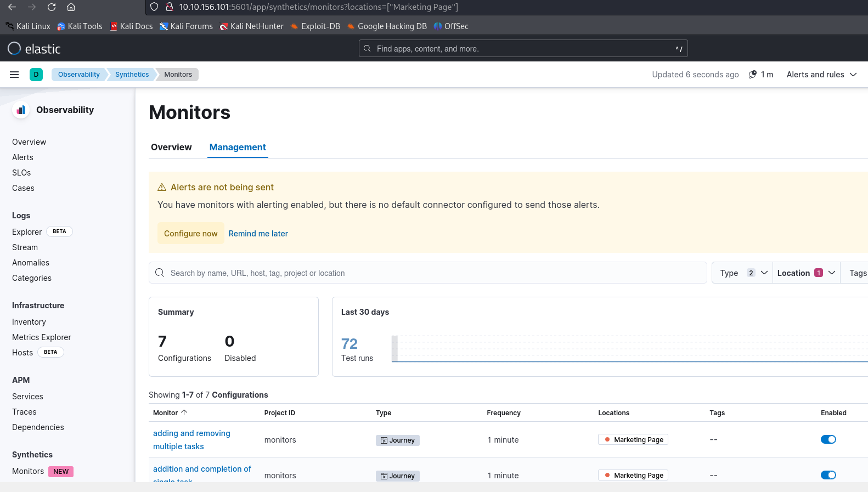The image size is (868, 492).
Task: Expand the Alerts and rules dropdown
Action: pos(821,75)
